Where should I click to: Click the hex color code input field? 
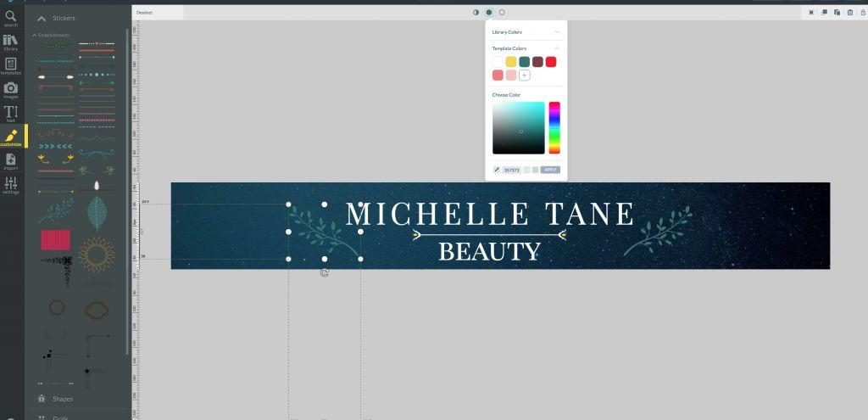pos(511,170)
